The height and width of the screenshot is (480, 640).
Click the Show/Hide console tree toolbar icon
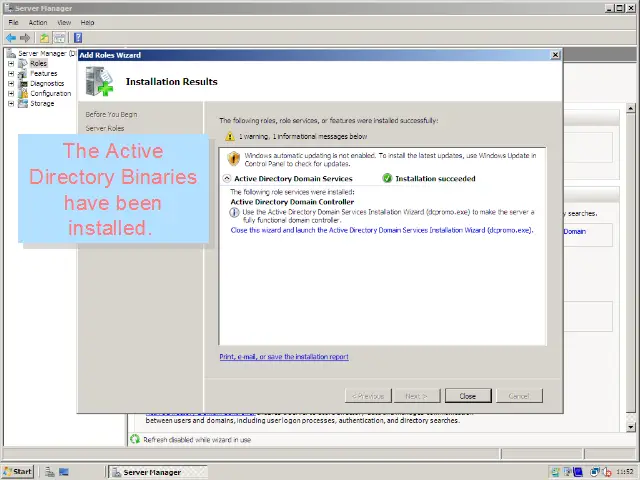click(60, 38)
